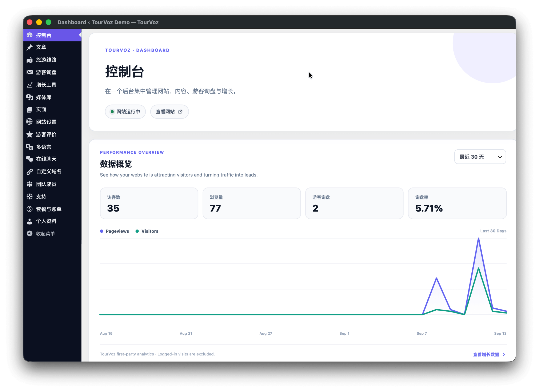Click the 网站运行中 status pill
This screenshot has width=539, height=392.
point(125,112)
